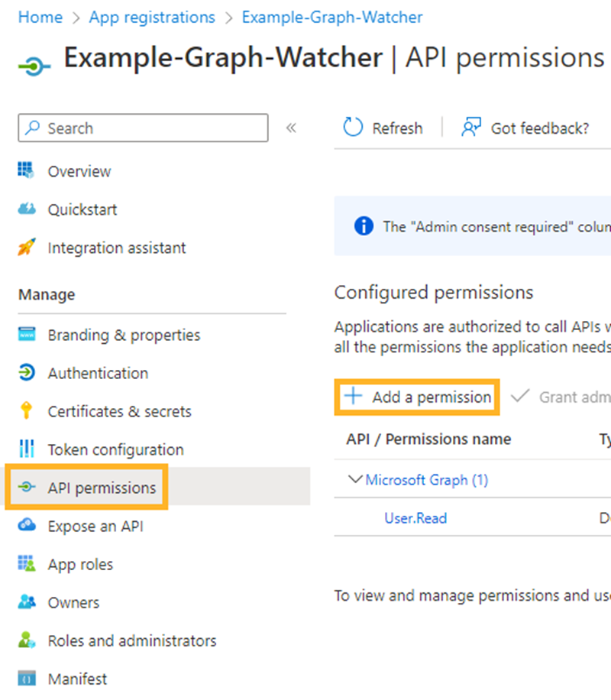Go to Home breadcrumb link
This screenshot has width=611, height=700.
pyautogui.click(x=40, y=17)
